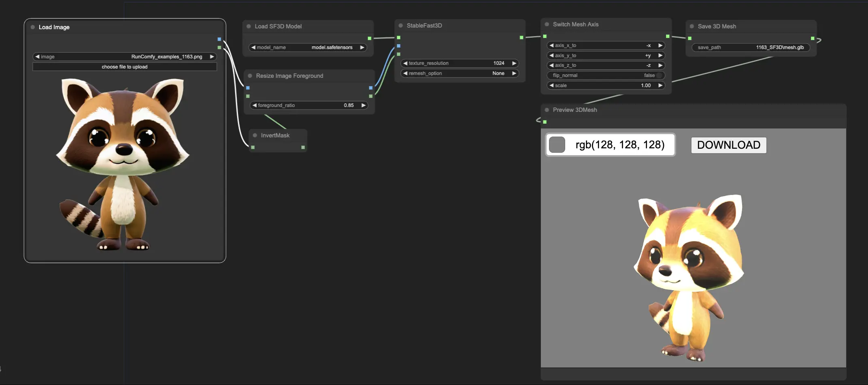Viewport: 868px width, 385px height.
Task: Open the axis_x_to dropdown
Action: [606, 45]
